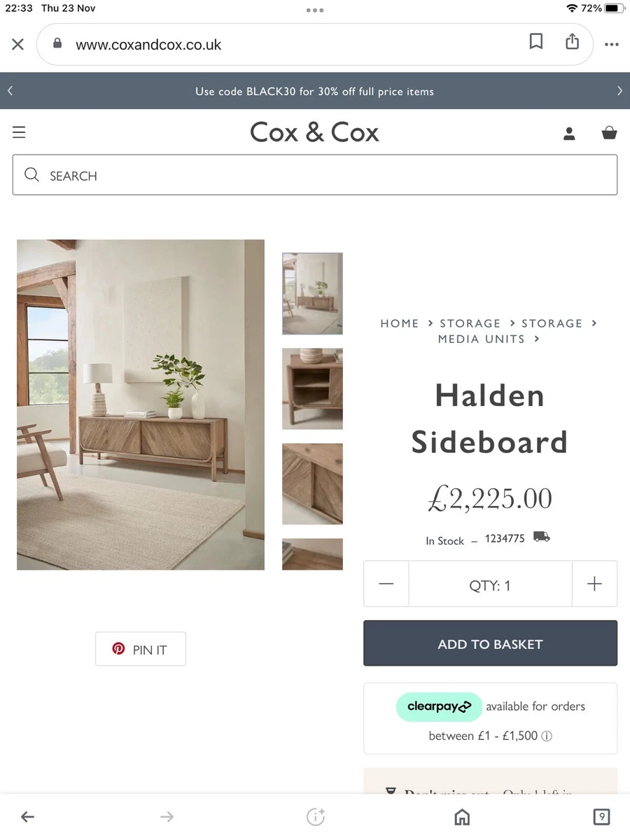Open the MEDIA UNITS breadcrumb link
Image resolution: width=630 pixels, height=840 pixels.
coord(481,339)
